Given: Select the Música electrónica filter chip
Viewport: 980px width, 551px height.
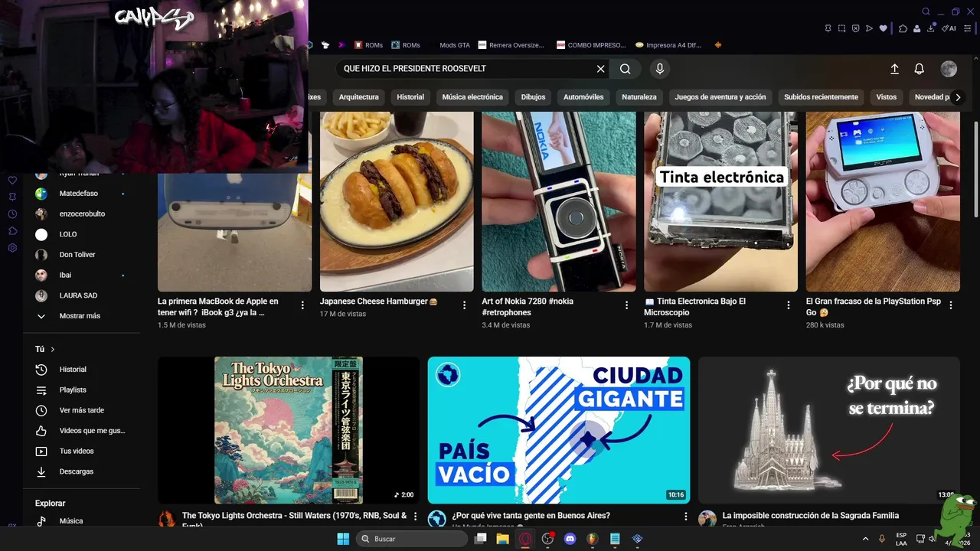Looking at the screenshot, I should 472,97.
